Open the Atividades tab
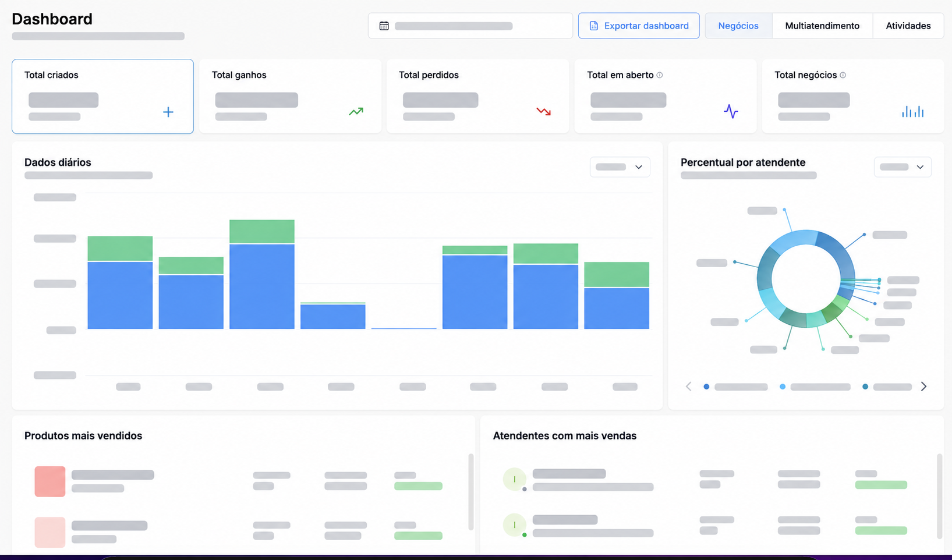Image resolution: width=952 pixels, height=560 pixels. pyautogui.click(x=908, y=26)
